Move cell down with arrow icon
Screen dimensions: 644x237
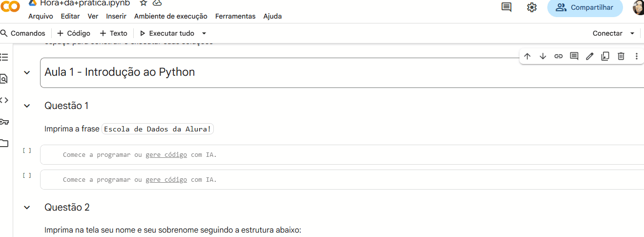tap(543, 56)
